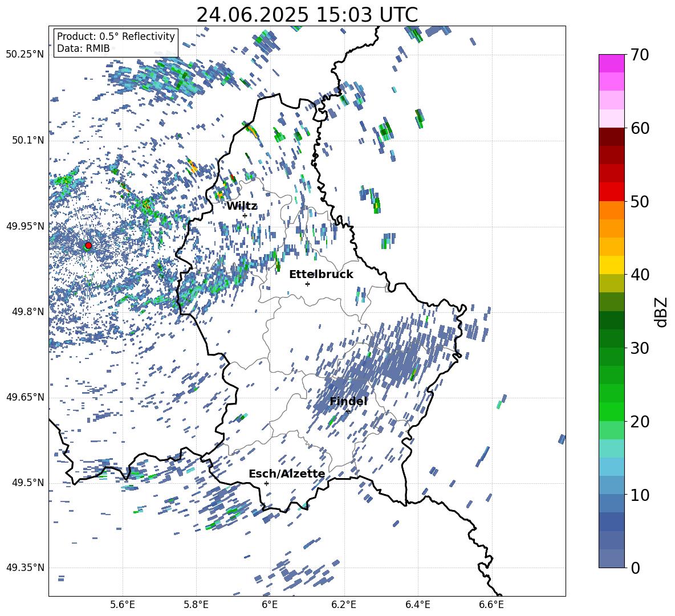Click the Data: RMIB text
Viewport: 675px width, 616px height.
click(83, 48)
